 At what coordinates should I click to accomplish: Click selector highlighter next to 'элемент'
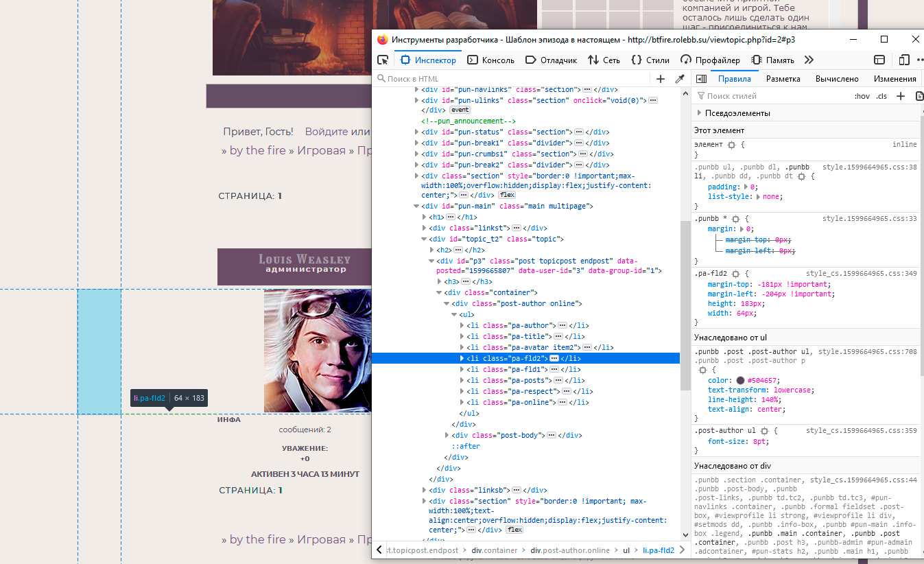coord(731,145)
